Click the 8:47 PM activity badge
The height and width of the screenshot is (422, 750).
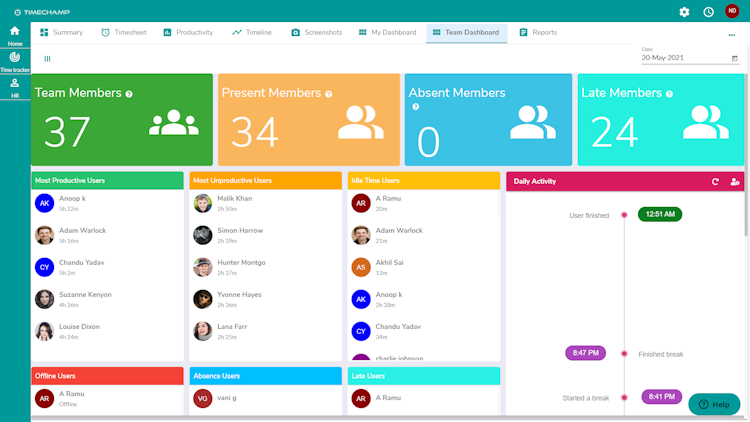585,353
